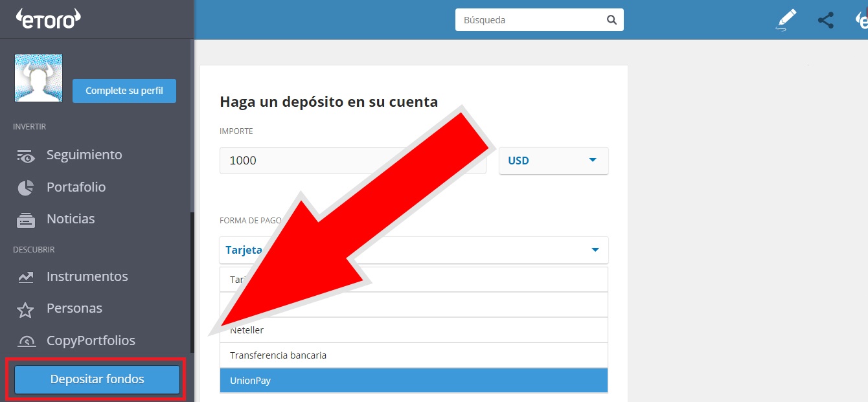This screenshot has width=868, height=402.
Task: Click the eToro logo in sidebar
Action: coord(49,19)
